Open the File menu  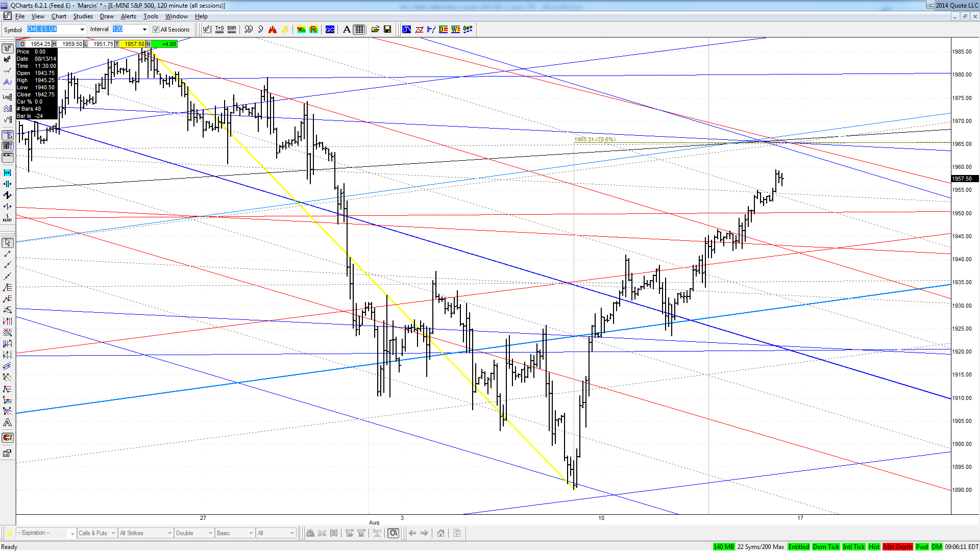[x=20, y=16]
